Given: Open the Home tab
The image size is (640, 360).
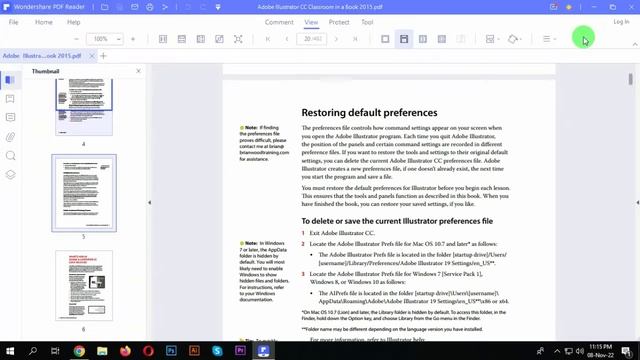Looking at the screenshot, I should pyautogui.click(x=44, y=22).
